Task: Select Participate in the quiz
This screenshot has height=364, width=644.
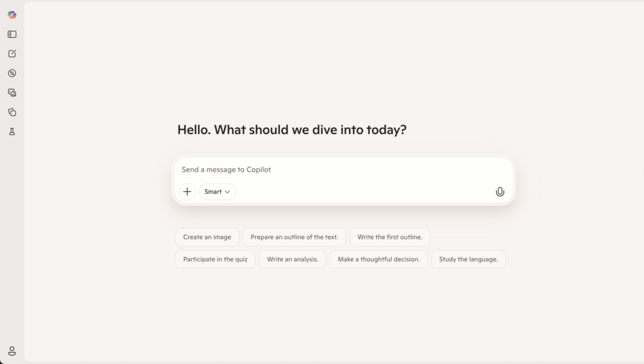Action: coord(215,259)
